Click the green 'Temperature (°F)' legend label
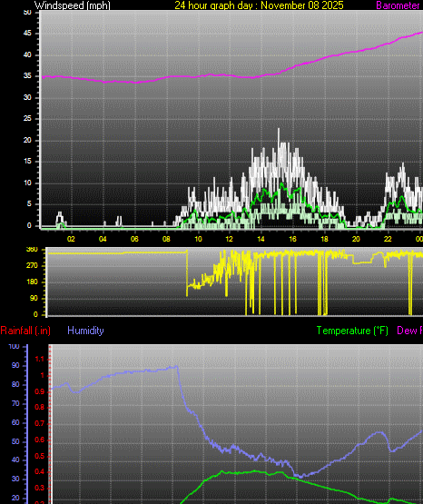 tap(352, 331)
